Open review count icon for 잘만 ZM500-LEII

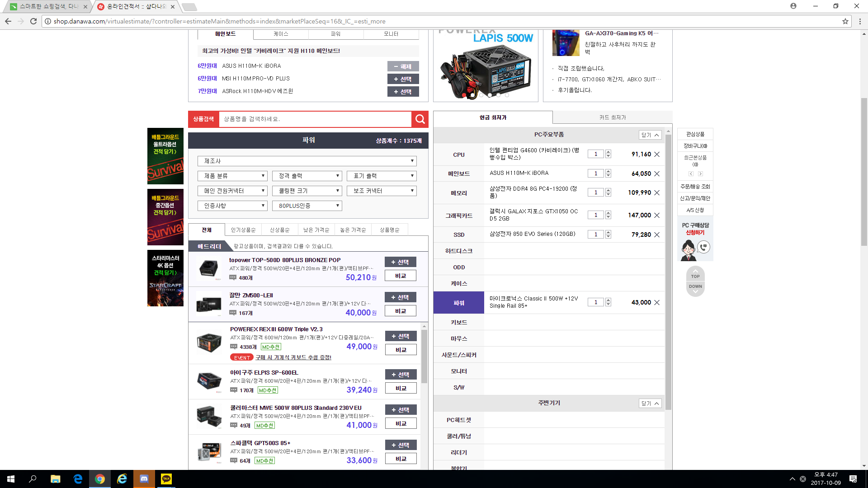click(x=233, y=313)
